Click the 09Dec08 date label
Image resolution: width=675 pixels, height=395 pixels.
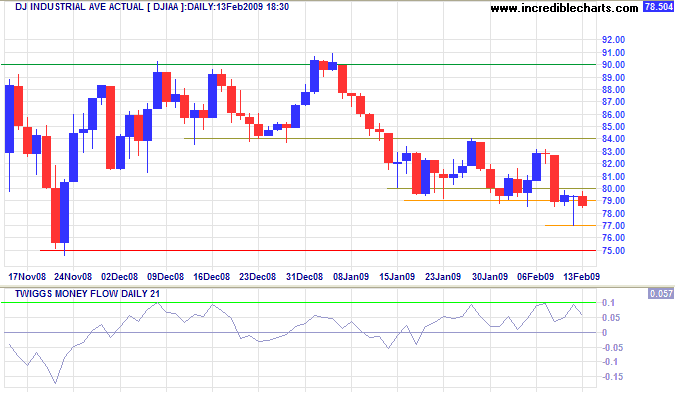(165, 277)
